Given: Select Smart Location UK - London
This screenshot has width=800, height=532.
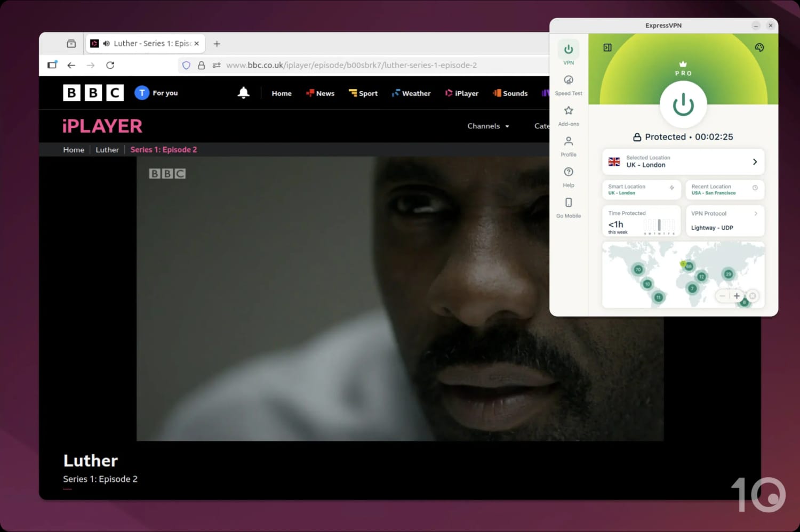Looking at the screenshot, I should point(642,189).
